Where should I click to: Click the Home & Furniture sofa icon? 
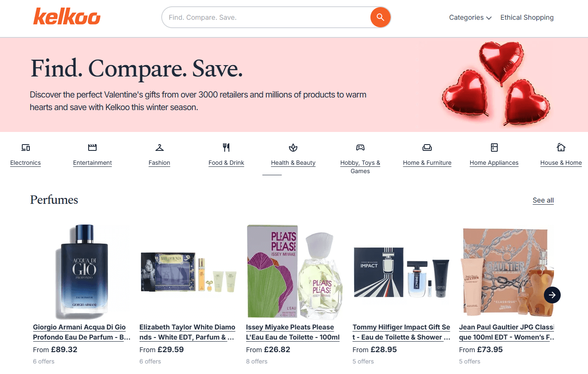[427, 147]
